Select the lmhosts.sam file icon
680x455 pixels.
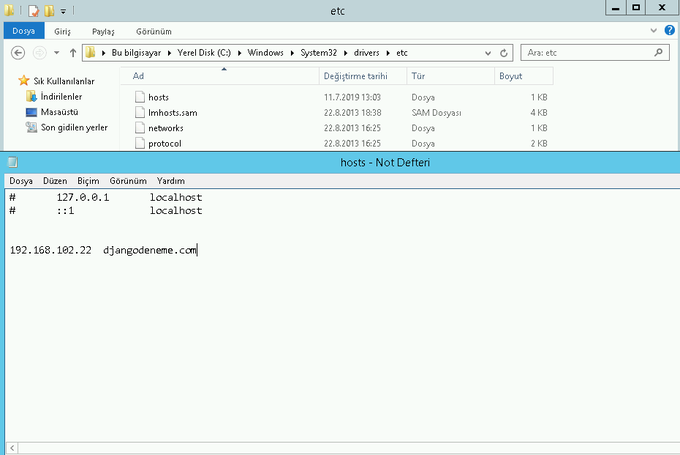[140, 112]
